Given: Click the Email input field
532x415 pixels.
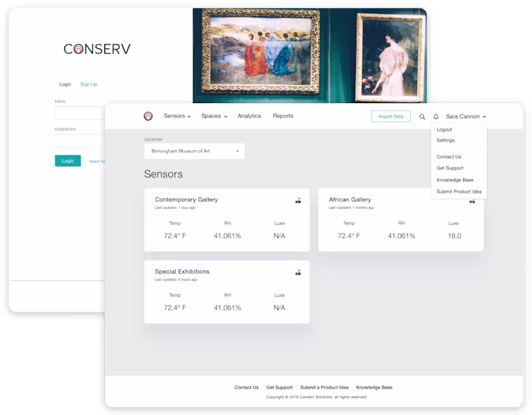Looking at the screenshot, I should (80, 113).
